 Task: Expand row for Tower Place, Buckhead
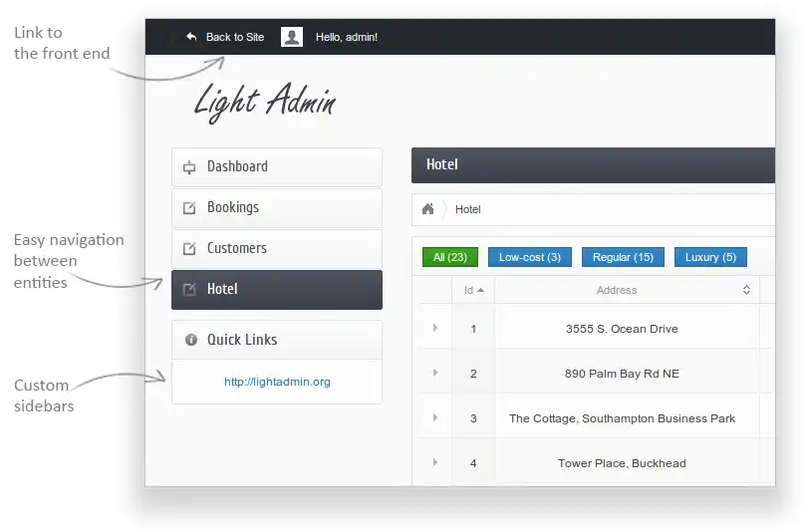coord(435,462)
